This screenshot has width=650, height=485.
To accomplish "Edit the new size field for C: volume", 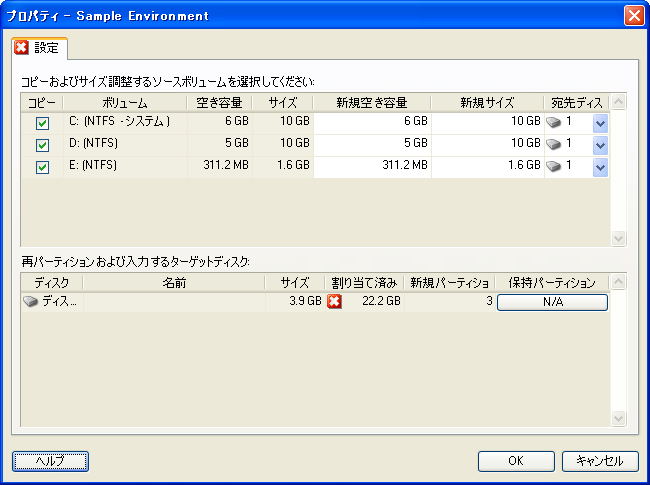I will point(488,122).
